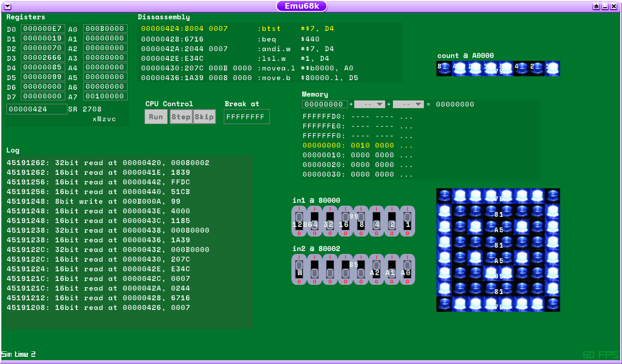
Task: Toggle the in1 switch labeled 128
Action: pos(299,221)
